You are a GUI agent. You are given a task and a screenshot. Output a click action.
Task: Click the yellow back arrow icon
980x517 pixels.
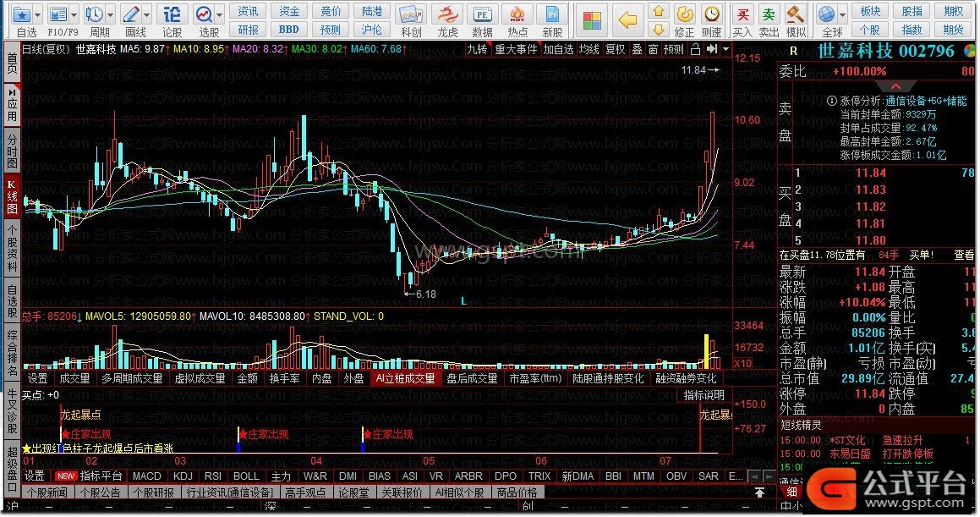(x=628, y=20)
